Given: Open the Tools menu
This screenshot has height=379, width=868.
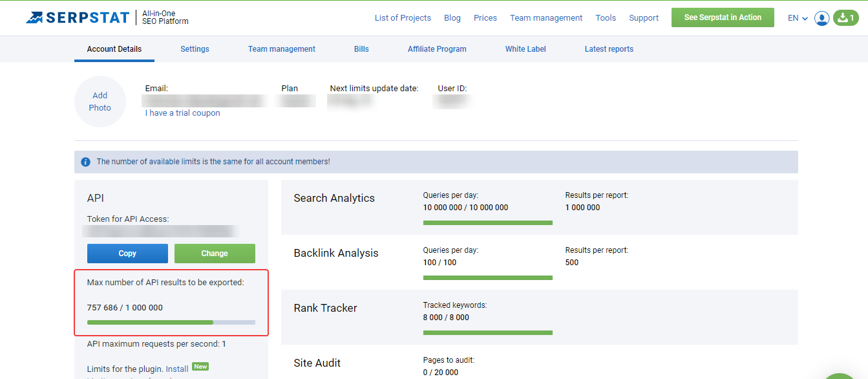Looking at the screenshot, I should pyautogui.click(x=606, y=18).
